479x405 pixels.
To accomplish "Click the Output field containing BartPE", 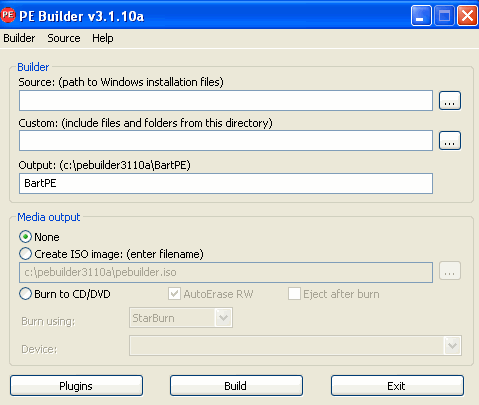I will (226, 183).
